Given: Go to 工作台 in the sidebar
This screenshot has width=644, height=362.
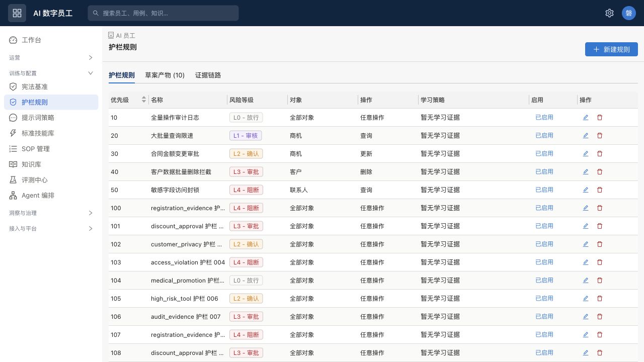Looking at the screenshot, I should click(x=51, y=40).
